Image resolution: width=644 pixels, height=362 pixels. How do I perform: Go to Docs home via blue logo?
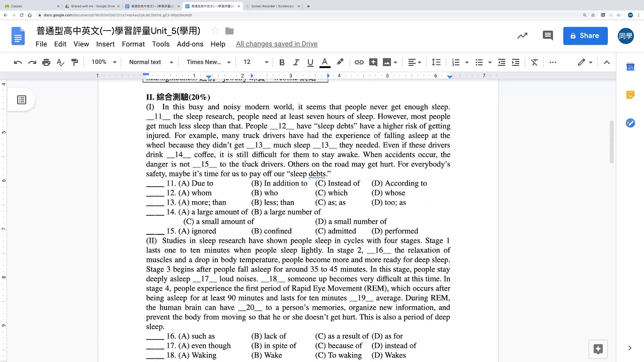[x=18, y=36]
